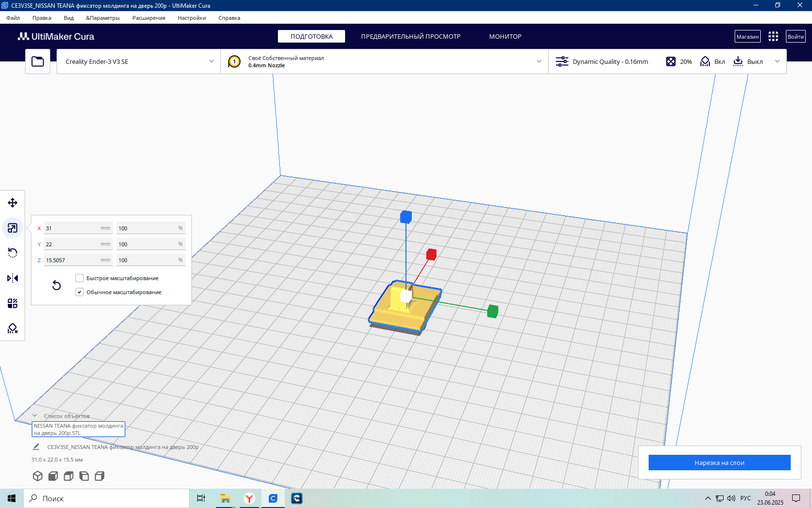Enable Быстрое масштабирование checkbox
The image size is (812, 508).
80,278
